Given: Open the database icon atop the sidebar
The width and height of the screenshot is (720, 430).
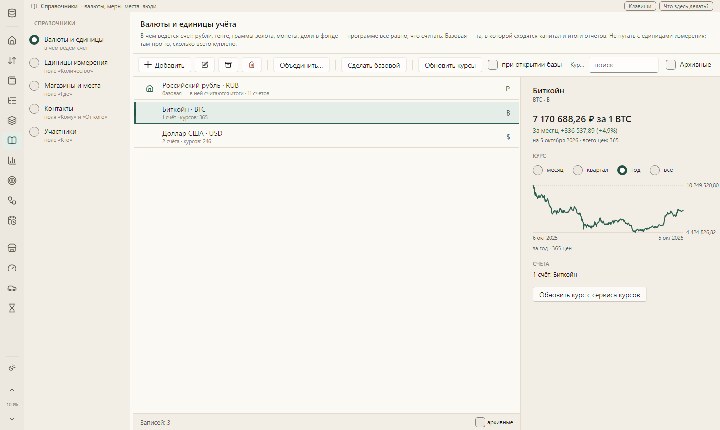Looking at the screenshot, I should coord(12,13).
